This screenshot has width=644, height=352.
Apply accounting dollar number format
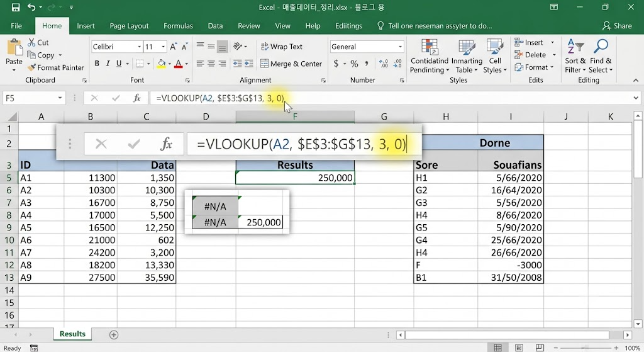(x=336, y=64)
